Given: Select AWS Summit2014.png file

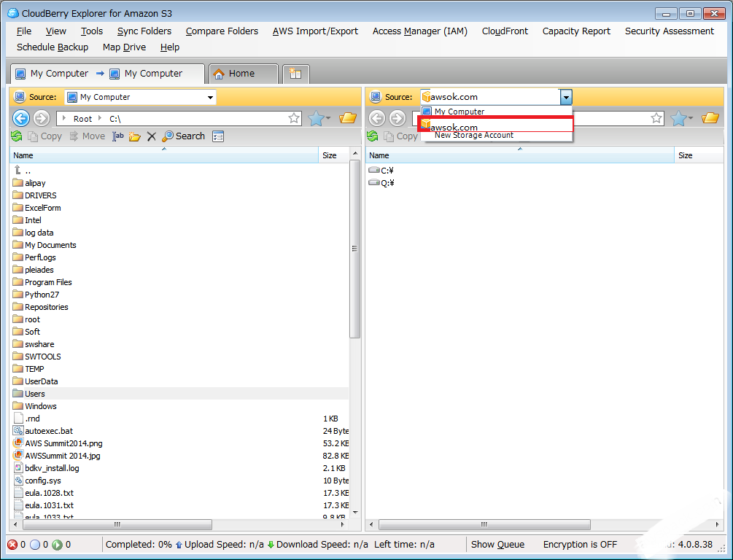Looking at the screenshot, I should [179, 443].
